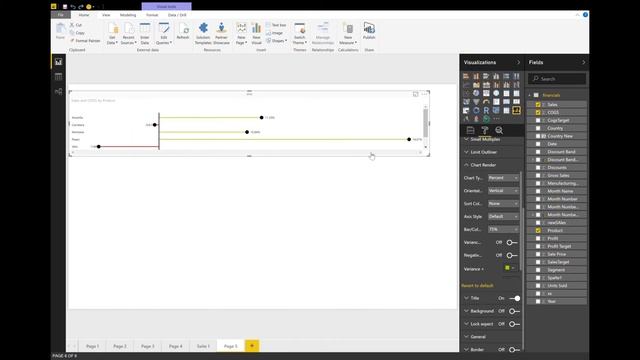Go to the Page 1 report tab
640x360 pixels.
click(x=92, y=346)
